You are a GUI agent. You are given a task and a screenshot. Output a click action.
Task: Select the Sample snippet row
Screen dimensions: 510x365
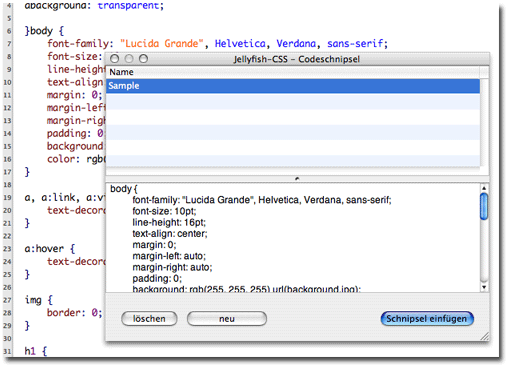tap(293, 86)
